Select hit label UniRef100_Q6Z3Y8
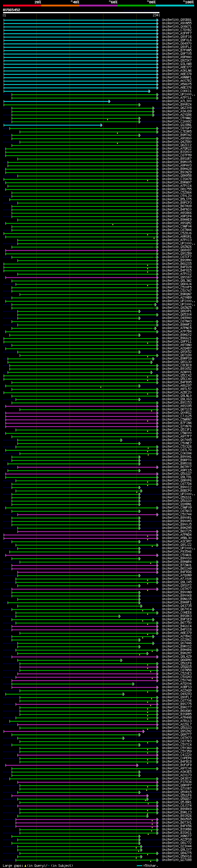The image size is (197, 868). [x=177, y=108]
